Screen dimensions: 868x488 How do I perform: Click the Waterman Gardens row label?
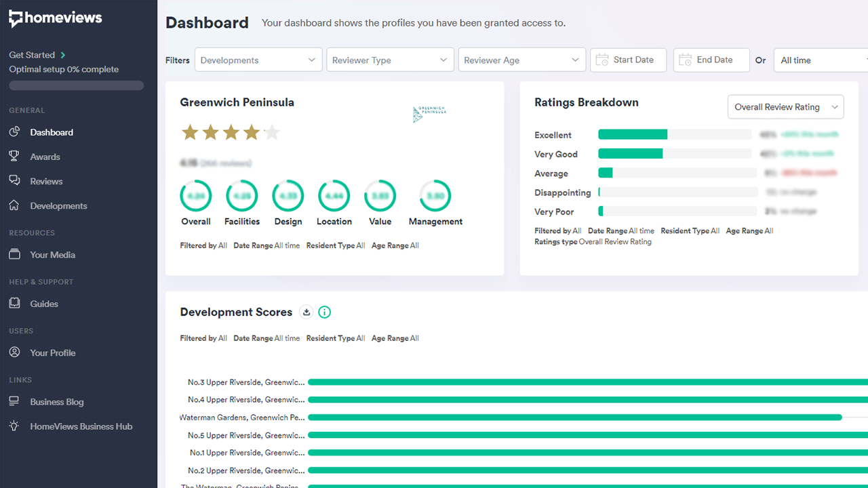[242, 418]
